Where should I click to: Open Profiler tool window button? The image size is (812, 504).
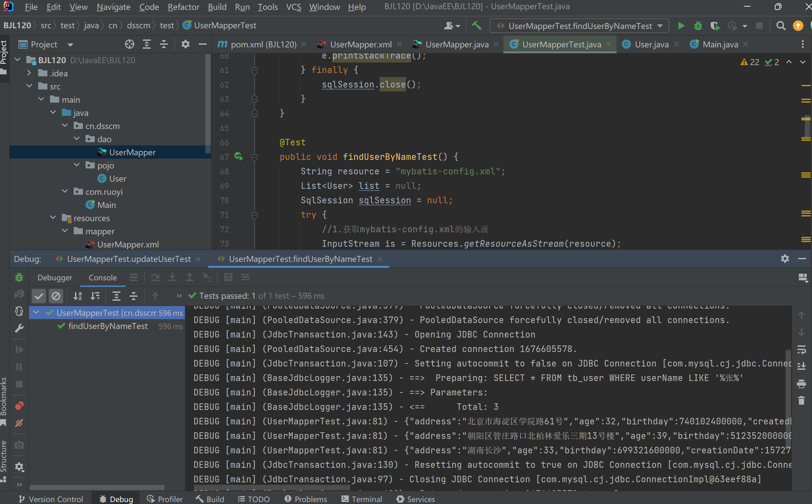click(x=165, y=499)
